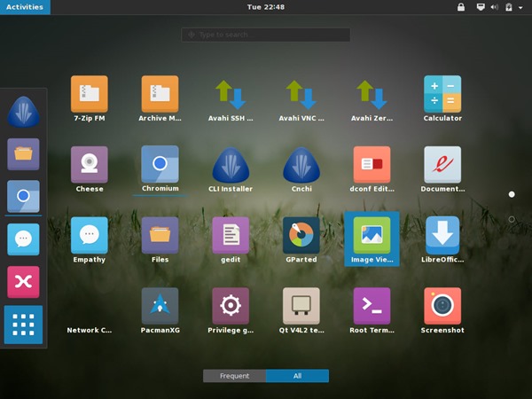Switch to running Chromium in dash
Image resolution: width=532 pixels, height=399 pixels.
pos(23,197)
